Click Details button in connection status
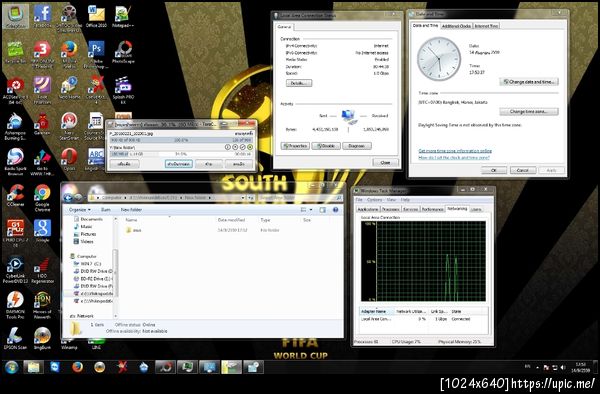Screen dimensions: 600x394 click(x=299, y=83)
